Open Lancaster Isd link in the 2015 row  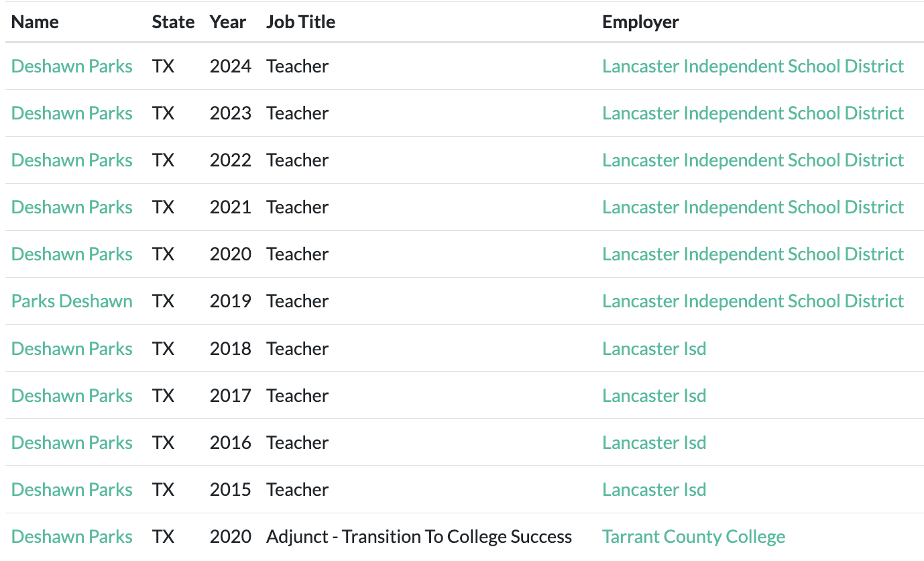[x=654, y=490]
